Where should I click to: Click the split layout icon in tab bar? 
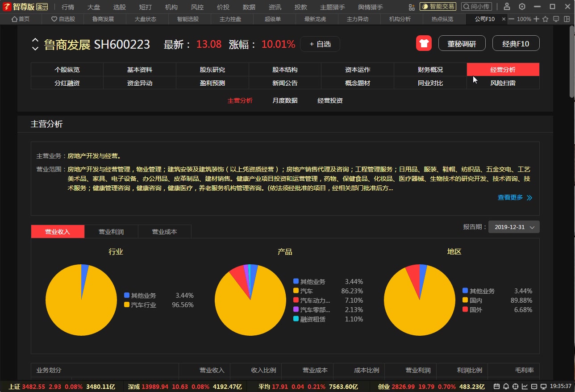[566, 19]
